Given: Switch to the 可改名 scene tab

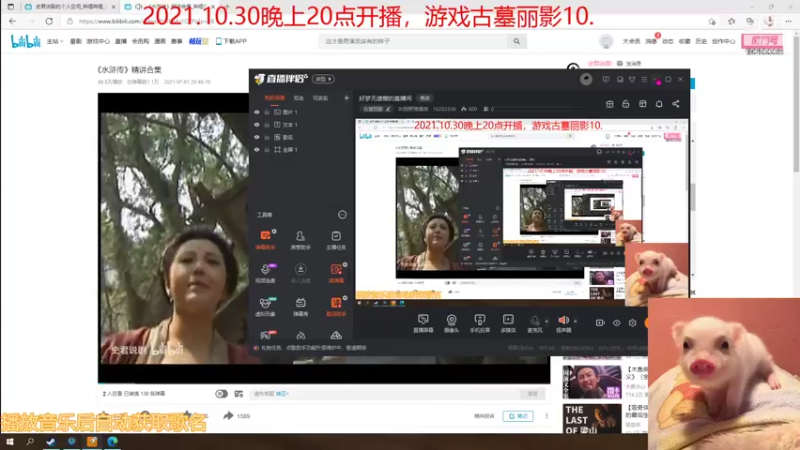Looking at the screenshot, I should (x=320, y=98).
